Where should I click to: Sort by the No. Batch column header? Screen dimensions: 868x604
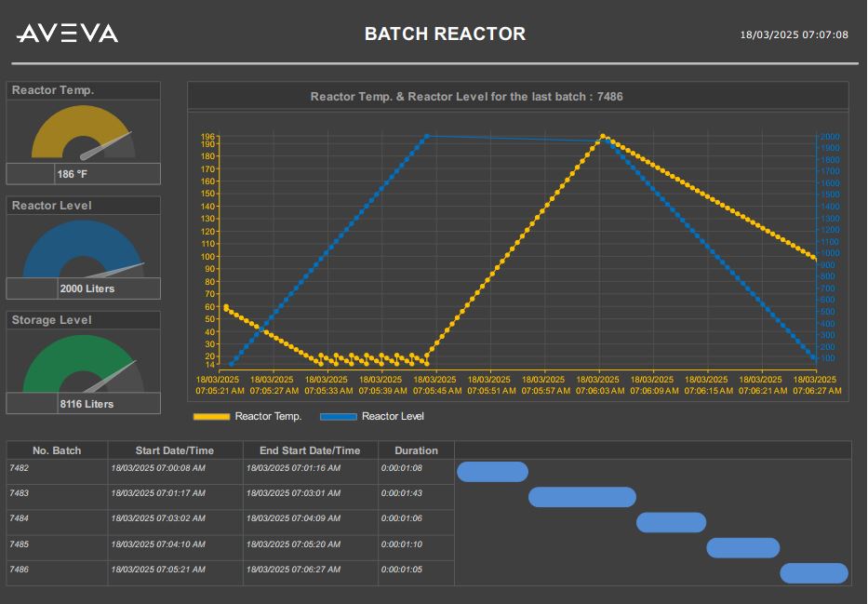click(x=57, y=450)
